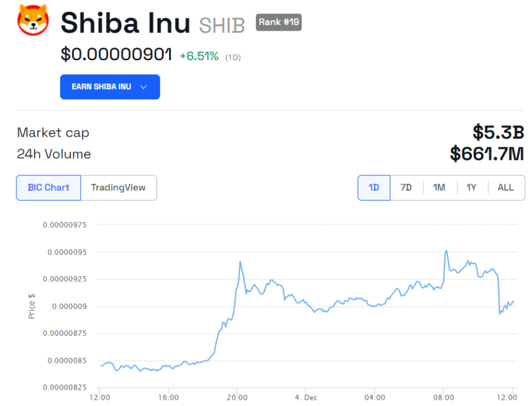532x406 pixels.
Task: Select the 1D timeframe
Action: coord(373,187)
